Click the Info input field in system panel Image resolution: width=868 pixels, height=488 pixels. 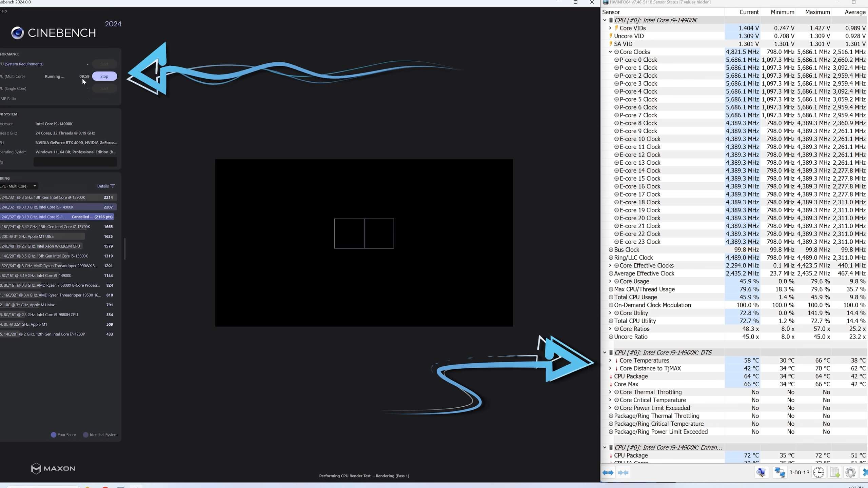click(x=75, y=162)
